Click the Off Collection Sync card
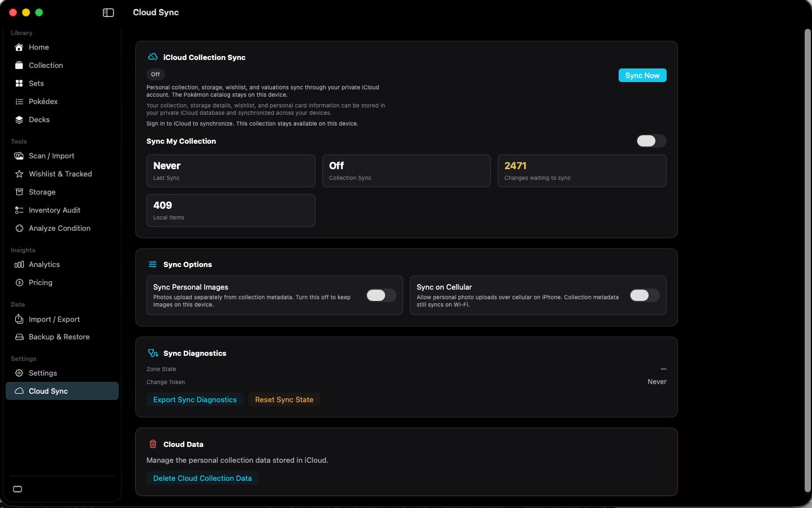This screenshot has width=812, height=508. click(406, 171)
